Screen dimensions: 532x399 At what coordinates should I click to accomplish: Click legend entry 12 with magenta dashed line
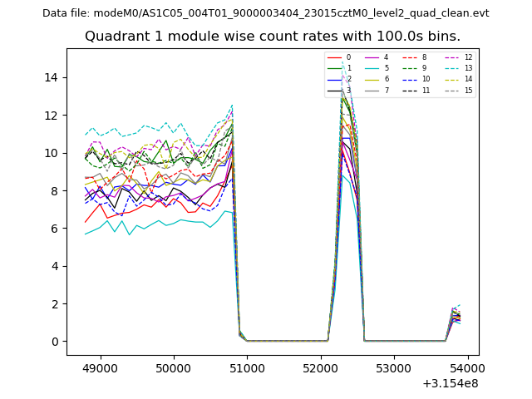coord(456,57)
